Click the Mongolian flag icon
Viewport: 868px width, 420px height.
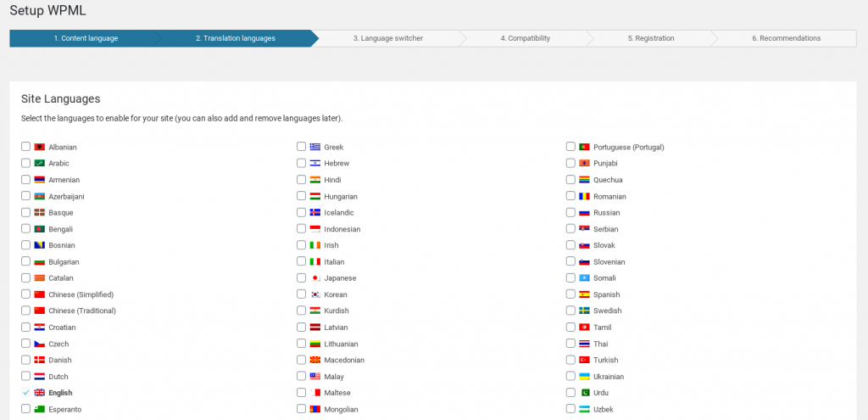(315, 410)
